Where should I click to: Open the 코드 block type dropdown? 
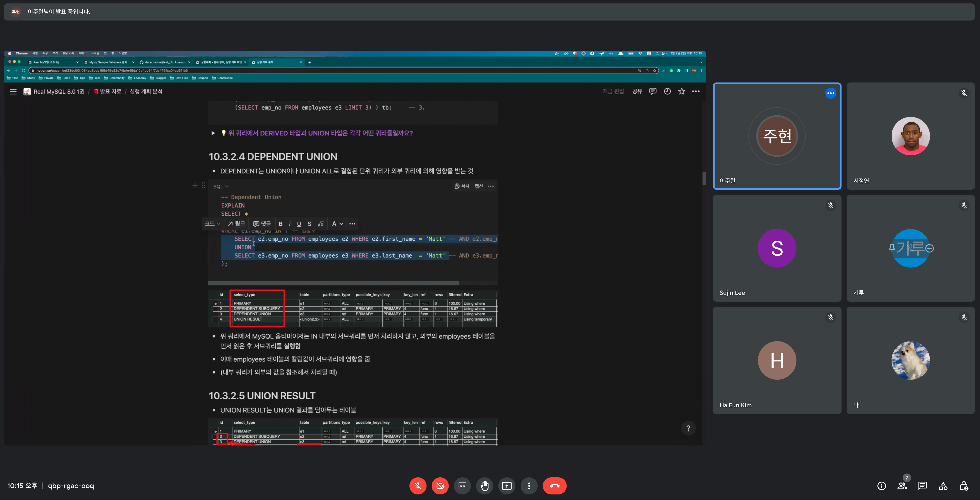click(x=212, y=224)
